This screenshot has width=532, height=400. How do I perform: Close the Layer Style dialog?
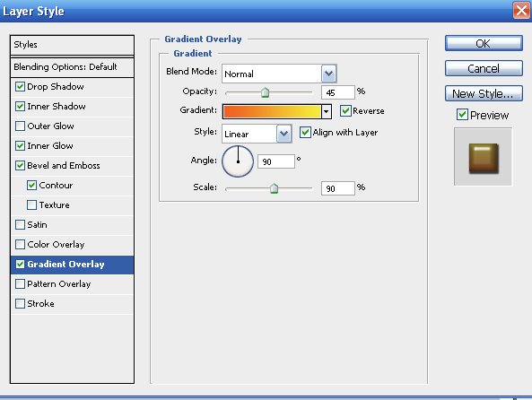pos(521,11)
